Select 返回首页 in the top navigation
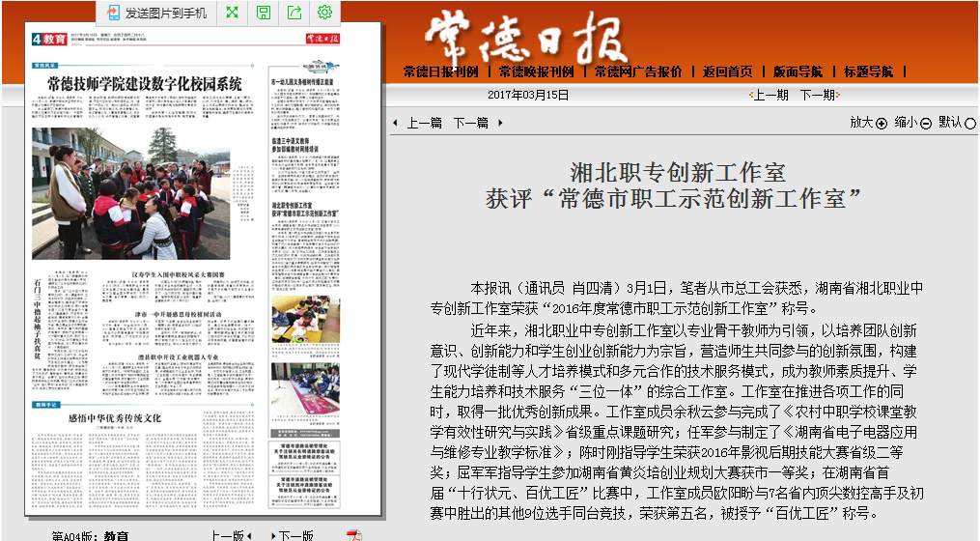 pos(727,71)
